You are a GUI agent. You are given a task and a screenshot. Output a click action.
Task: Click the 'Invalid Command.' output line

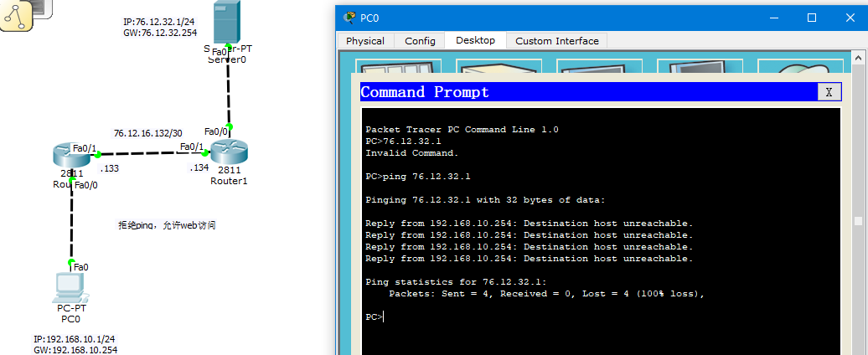412,153
